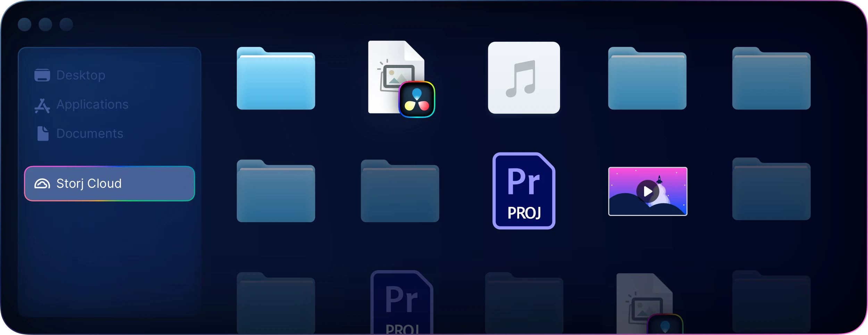Open the dimmed folder in bottom-left of grid

(x=276, y=303)
